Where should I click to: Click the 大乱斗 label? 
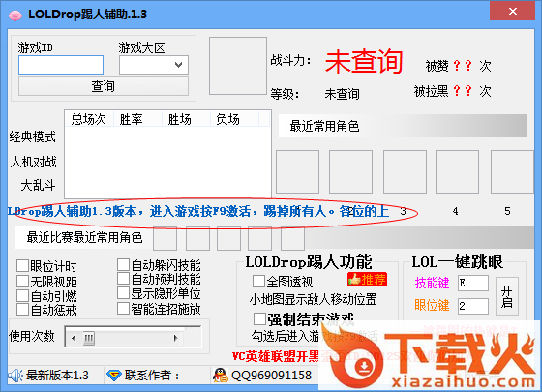click(x=38, y=185)
